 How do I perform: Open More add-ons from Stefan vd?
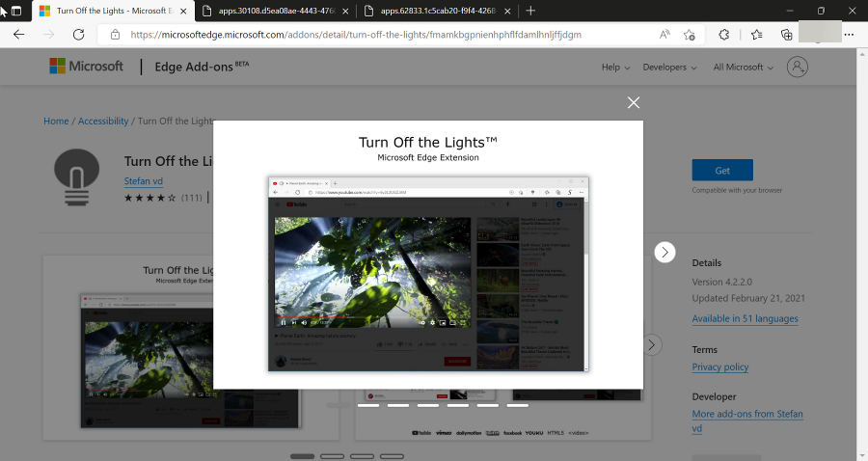tap(747, 420)
